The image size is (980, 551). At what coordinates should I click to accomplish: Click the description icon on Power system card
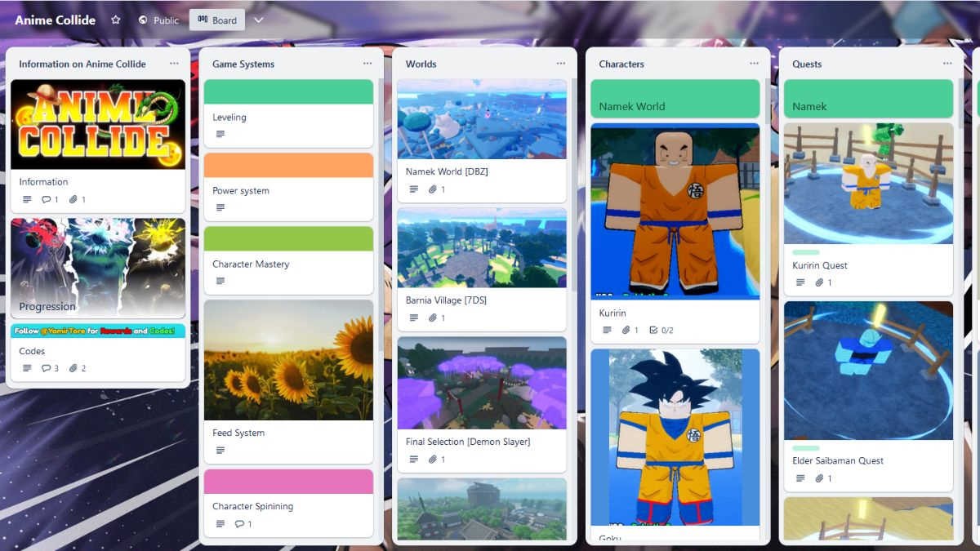[x=220, y=207]
